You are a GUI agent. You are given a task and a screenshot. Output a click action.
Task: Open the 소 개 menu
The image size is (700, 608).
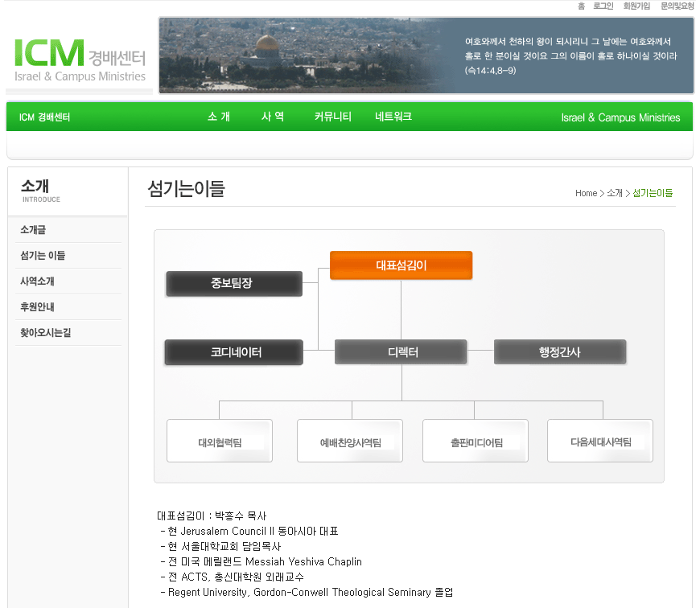(x=219, y=117)
